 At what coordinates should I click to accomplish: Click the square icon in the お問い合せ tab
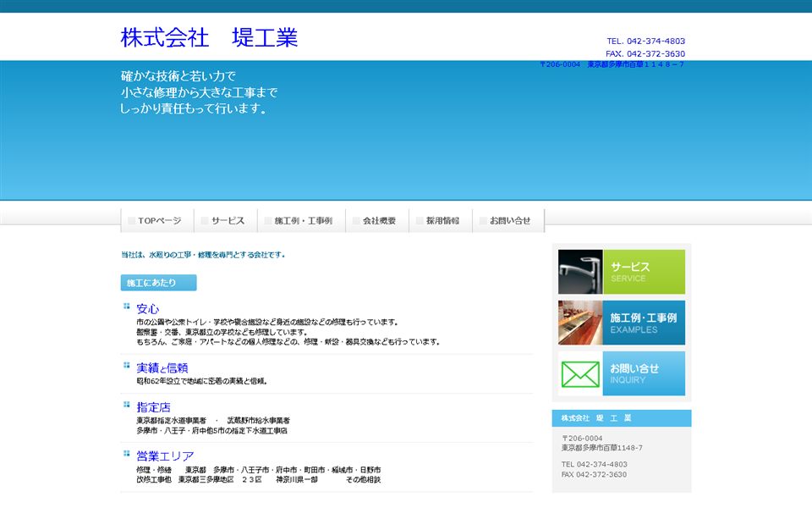click(x=483, y=221)
